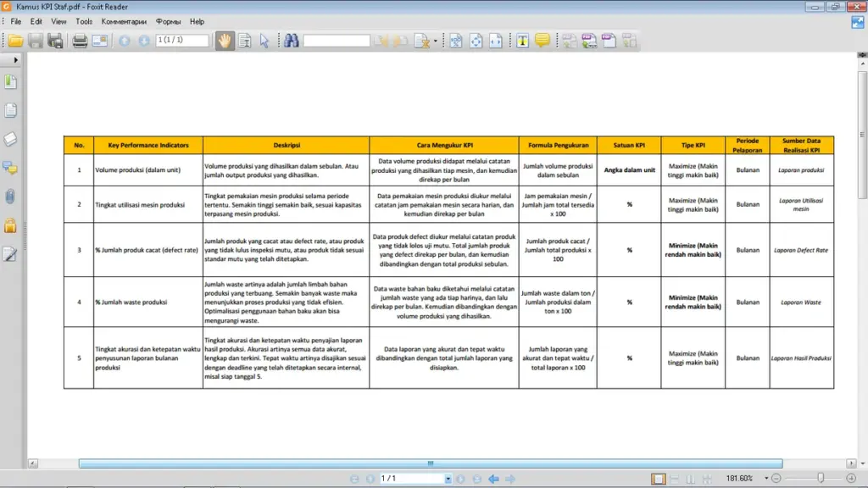Go to next page down-arrow icon
Image resolution: width=868 pixels, height=488 pixels.
point(144,41)
